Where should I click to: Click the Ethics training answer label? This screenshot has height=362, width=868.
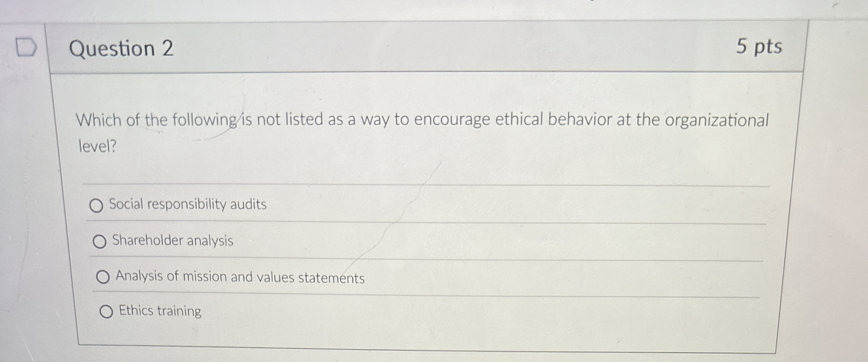(159, 311)
